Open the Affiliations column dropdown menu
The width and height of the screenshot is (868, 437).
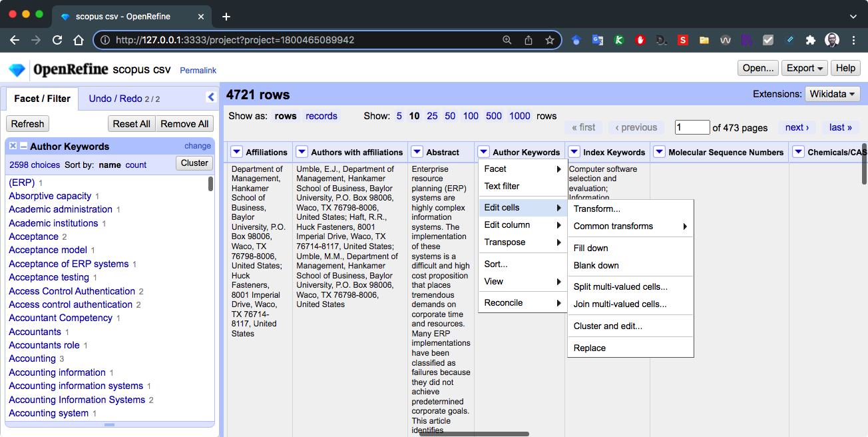click(x=236, y=152)
